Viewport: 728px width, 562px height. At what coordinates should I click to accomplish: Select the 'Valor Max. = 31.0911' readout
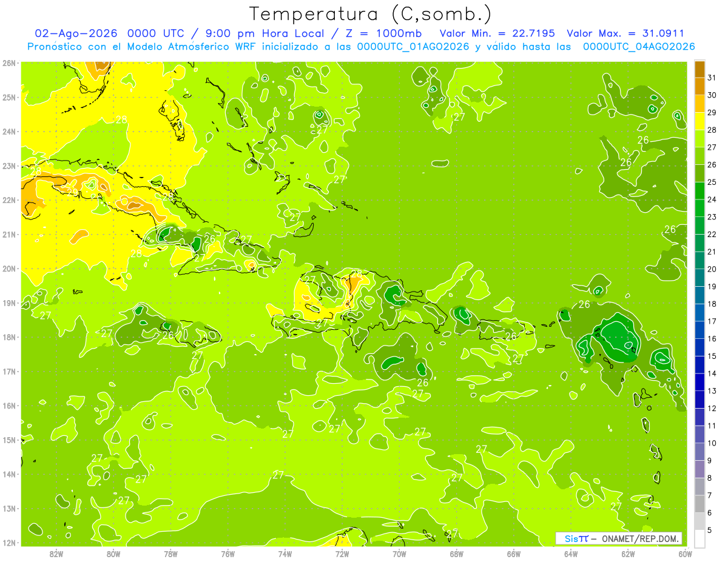click(625, 33)
